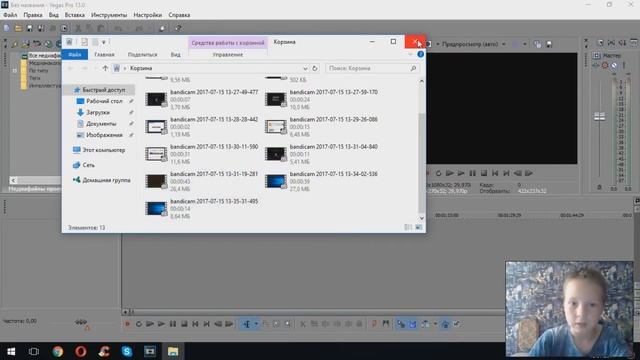Open Google Chrome from the taskbar
Screen dimensions: 640x360
click(x=58, y=351)
